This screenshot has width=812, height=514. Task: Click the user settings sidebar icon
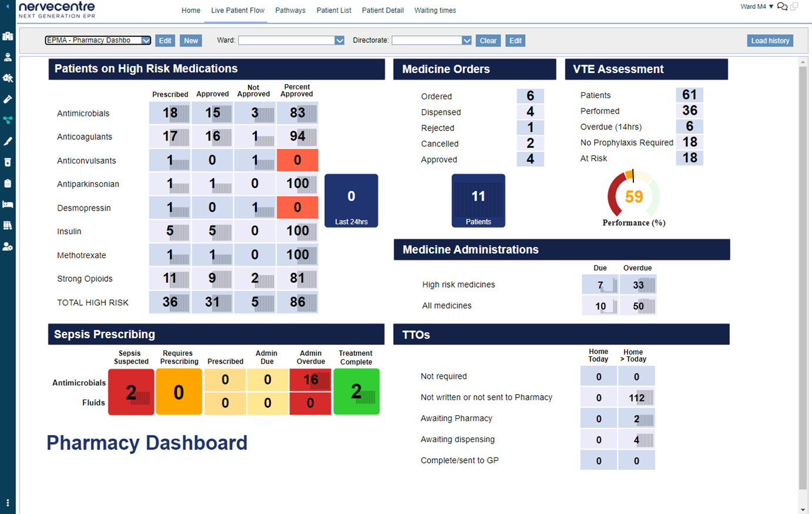[x=8, y=246]
